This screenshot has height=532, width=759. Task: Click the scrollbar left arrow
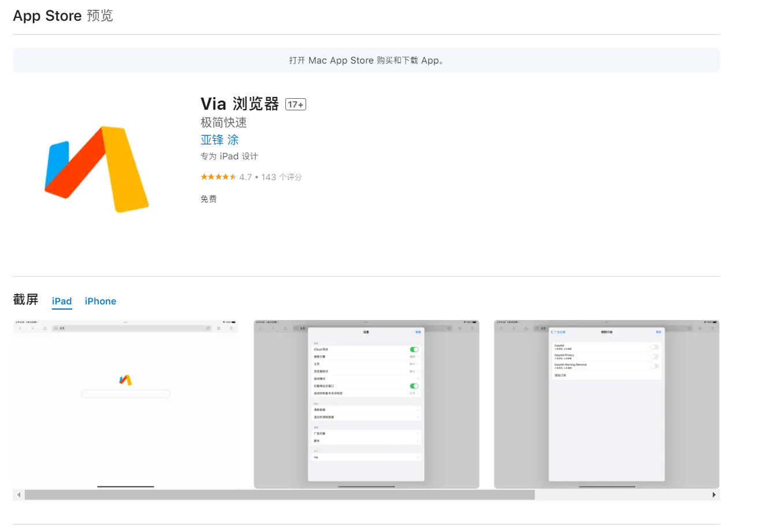18,495
